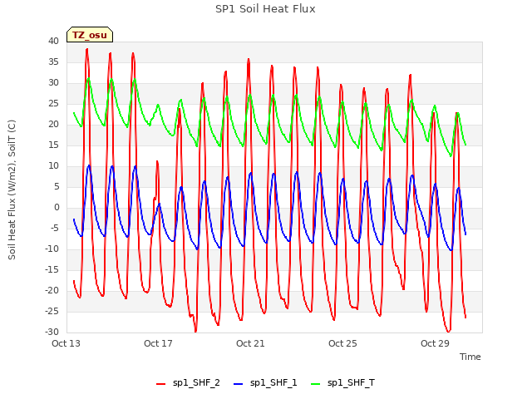Click the 40 y-axis tick label

coord(53,41)
